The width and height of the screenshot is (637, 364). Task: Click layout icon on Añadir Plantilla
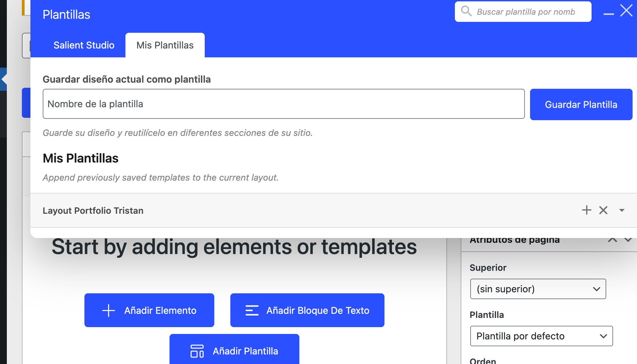197,351
